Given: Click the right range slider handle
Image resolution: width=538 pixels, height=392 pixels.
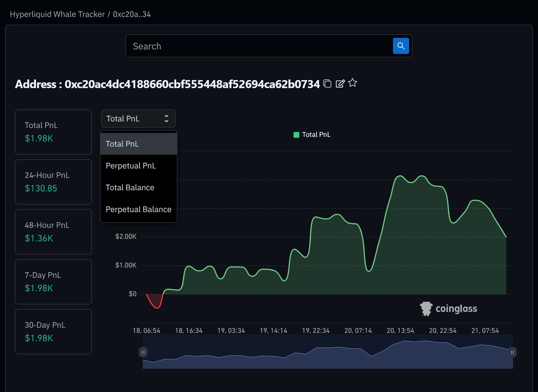Looking at the screenshot, I should [512, 352].
